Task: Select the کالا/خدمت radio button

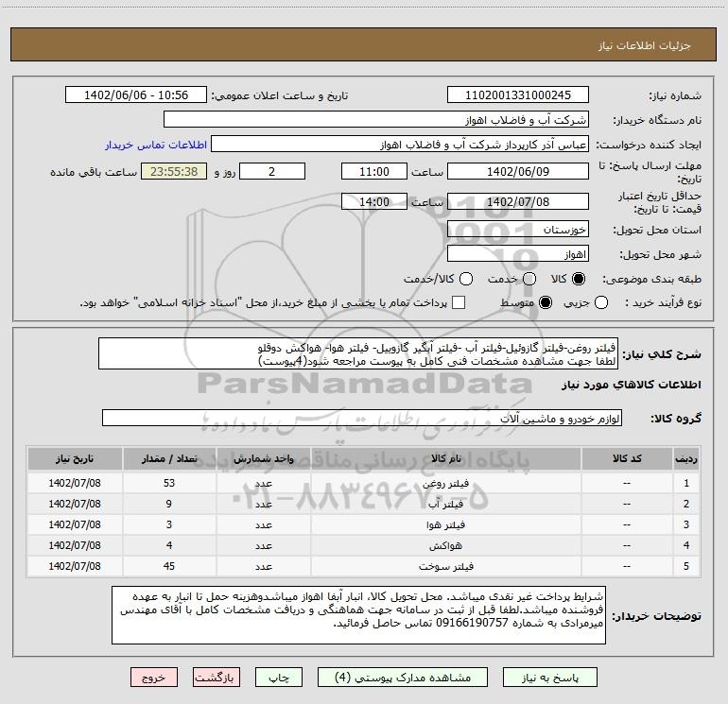Action: coord(466,279)
